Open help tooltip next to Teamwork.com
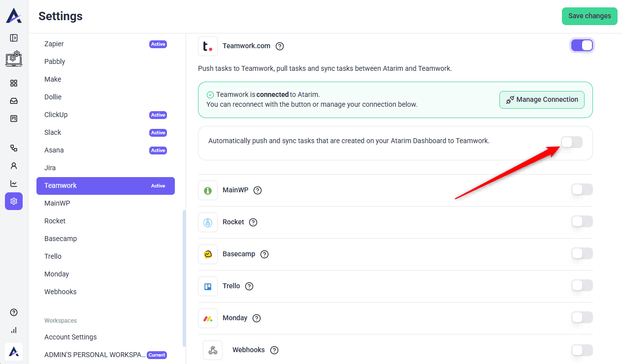The image size is (622, 364). pos(280,46)
